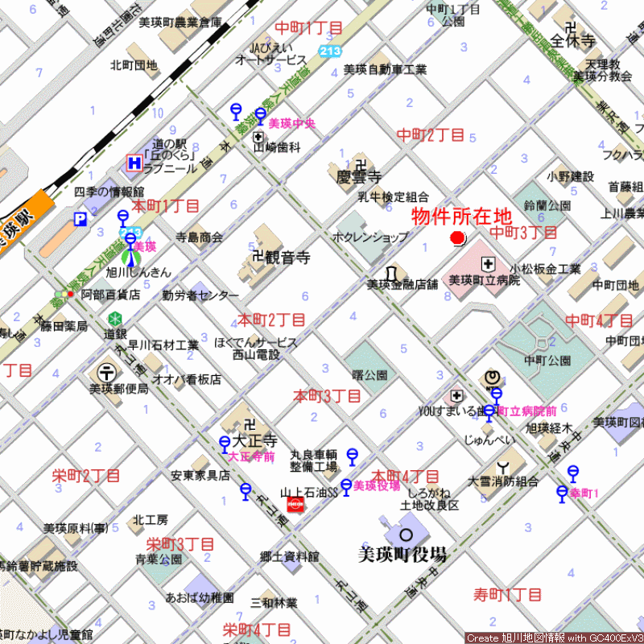Image resolution: width=644 pixels, height=644 pixels.
Task: Click the temple symbol beside 観音寺
Action: 258,258
